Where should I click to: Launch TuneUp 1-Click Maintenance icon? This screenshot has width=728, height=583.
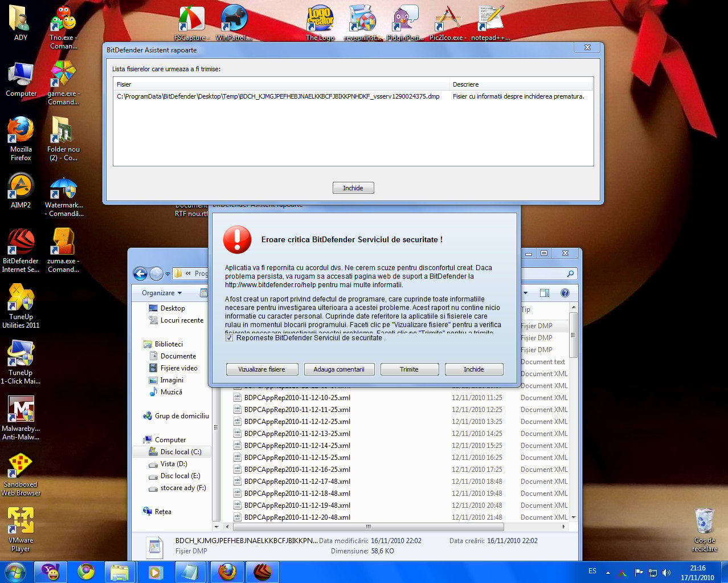coord(21,362)
